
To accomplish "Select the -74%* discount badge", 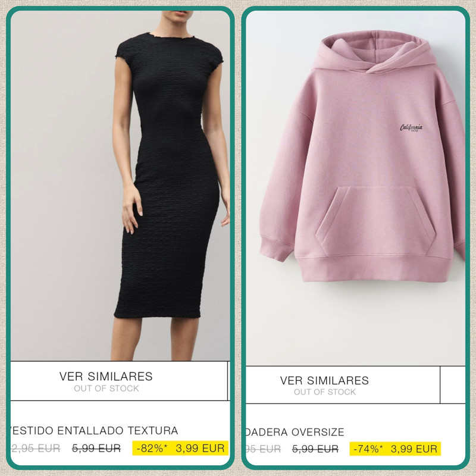I will 368,449.
